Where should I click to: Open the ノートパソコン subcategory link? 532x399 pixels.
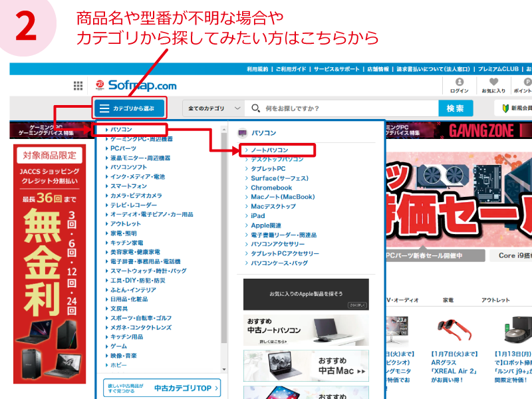point(269,150)
